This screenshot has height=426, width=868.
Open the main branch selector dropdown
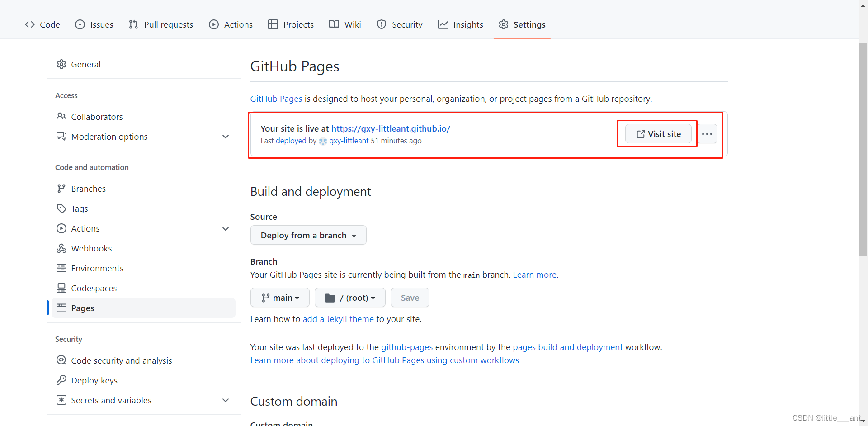pos(280,298)
